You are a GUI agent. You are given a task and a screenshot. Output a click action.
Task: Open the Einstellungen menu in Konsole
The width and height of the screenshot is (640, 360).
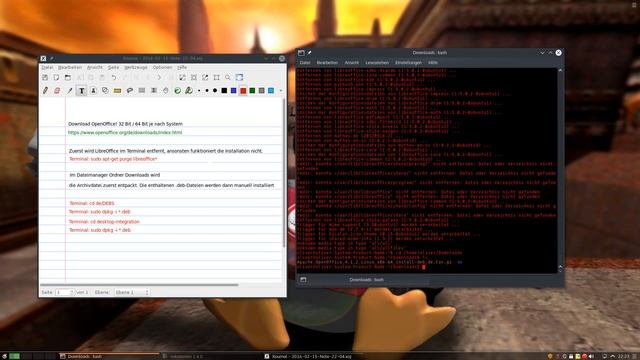408,63
